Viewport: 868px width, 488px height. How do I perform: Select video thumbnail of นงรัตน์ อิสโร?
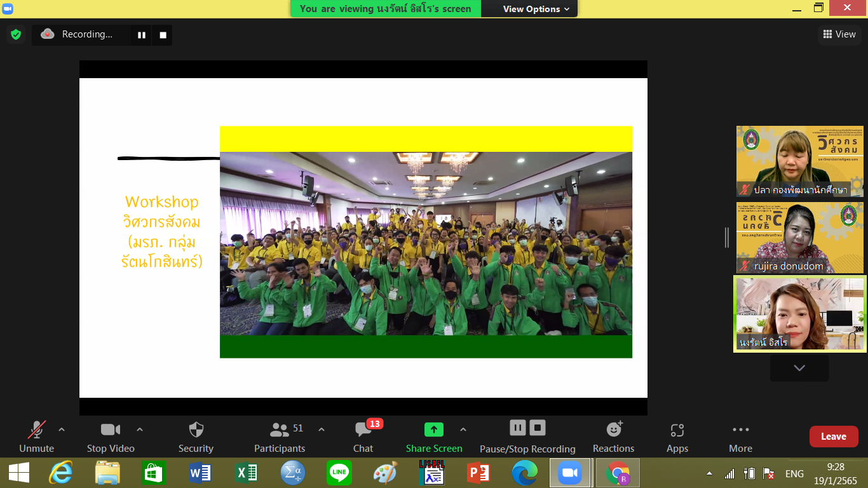[800, 313]
